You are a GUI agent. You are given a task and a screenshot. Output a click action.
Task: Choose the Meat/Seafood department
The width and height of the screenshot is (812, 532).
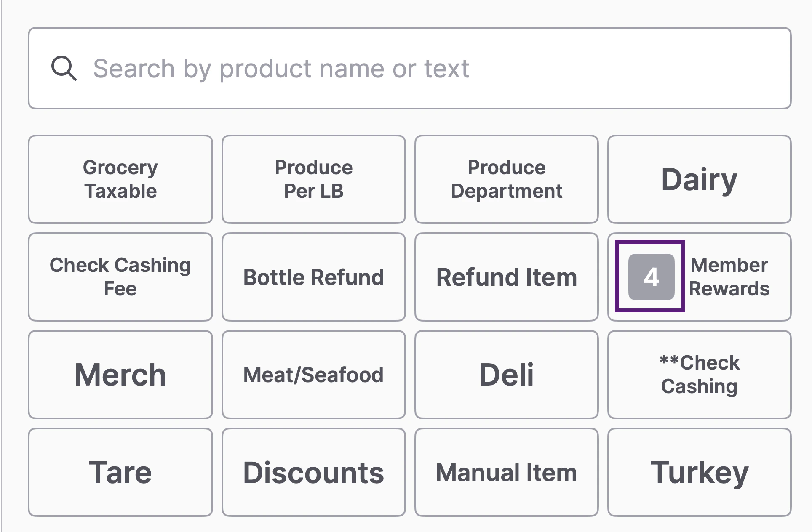coord(313,375)
